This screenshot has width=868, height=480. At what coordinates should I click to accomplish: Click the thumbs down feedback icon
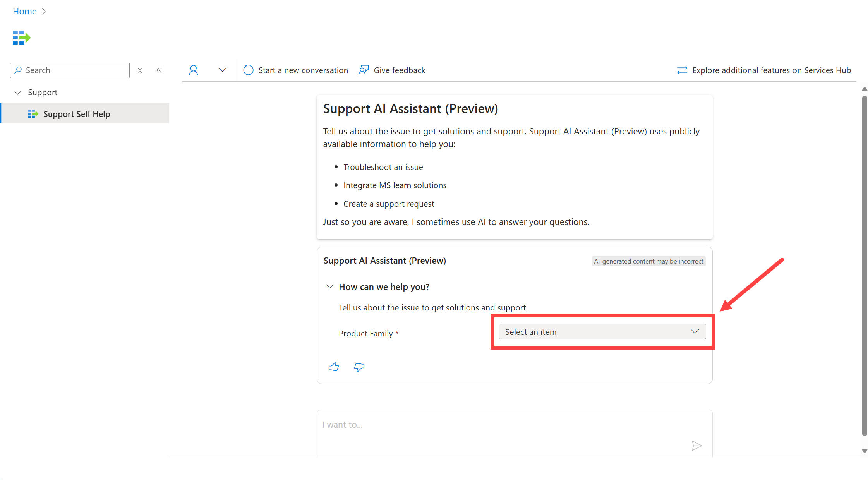click(x=359, y=367)
